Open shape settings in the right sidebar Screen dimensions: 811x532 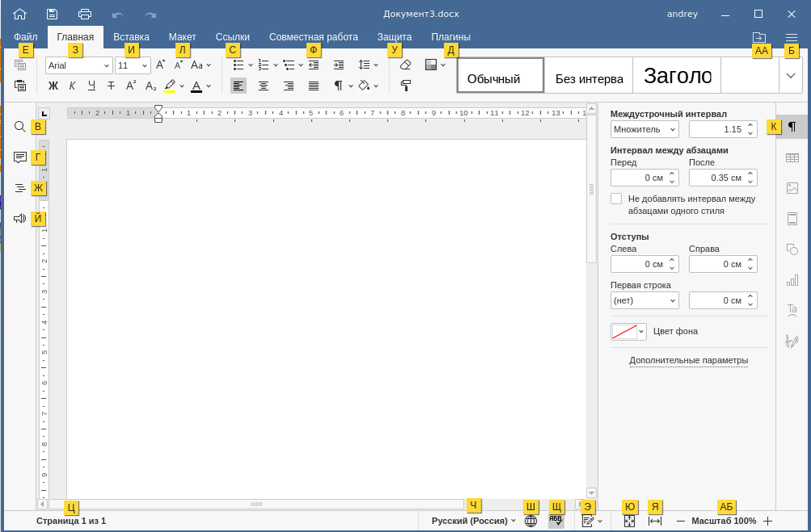(792, 249)
